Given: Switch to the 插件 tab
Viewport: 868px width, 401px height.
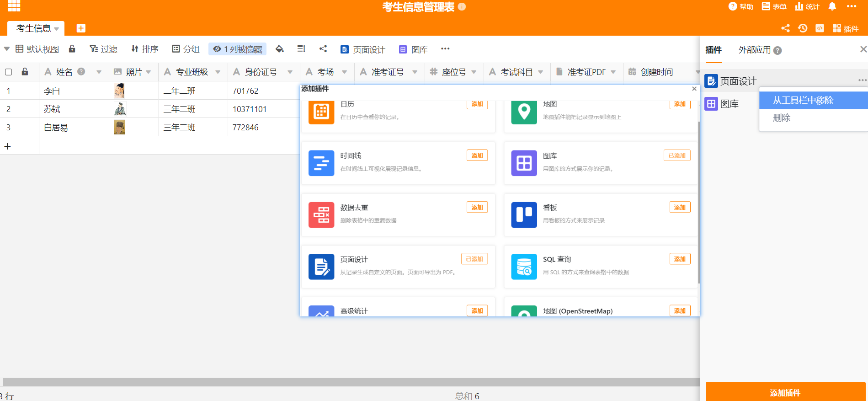Looking at the screenshot, I should [714, 50].
